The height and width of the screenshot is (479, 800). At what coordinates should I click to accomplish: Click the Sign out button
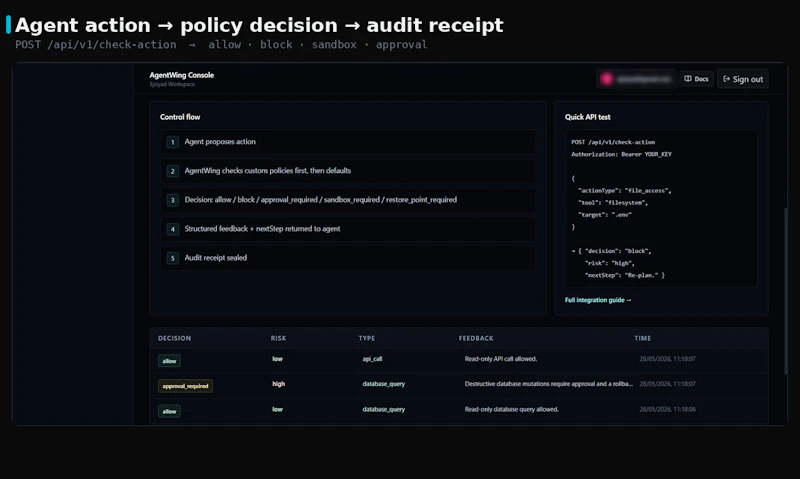[743, 79]
